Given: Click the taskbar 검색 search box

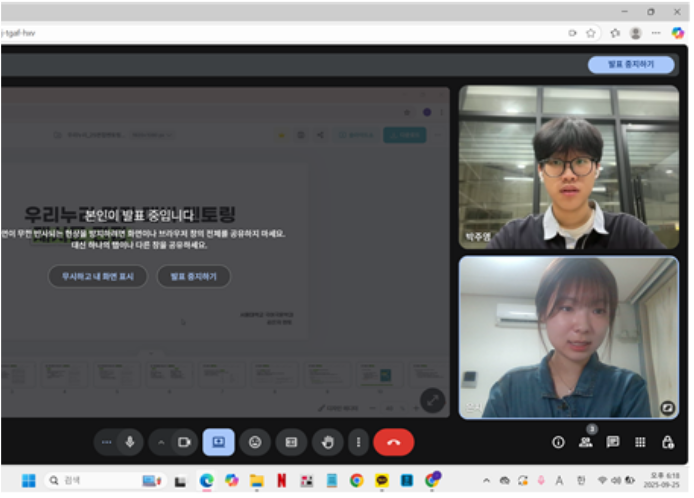Looking at the screenshot, I should pos(105,480).
